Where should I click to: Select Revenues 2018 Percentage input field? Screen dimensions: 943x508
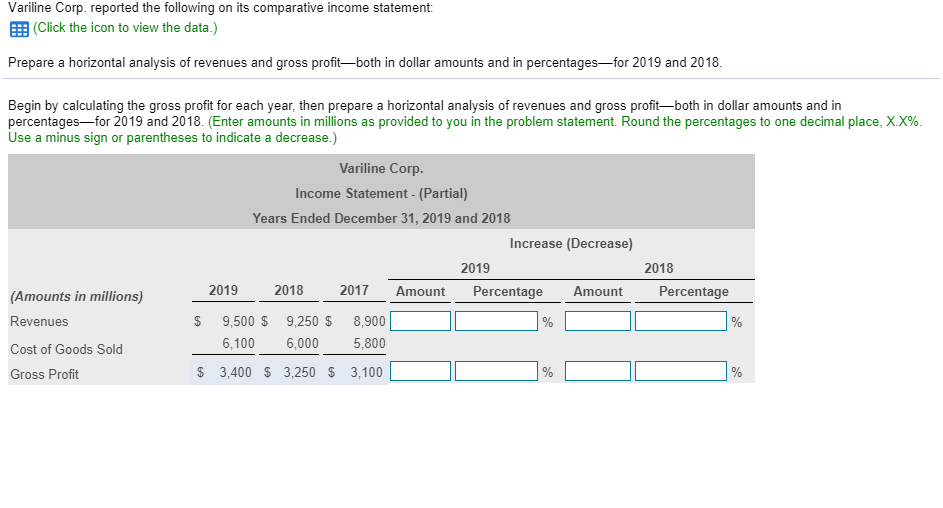click(681, 321)
